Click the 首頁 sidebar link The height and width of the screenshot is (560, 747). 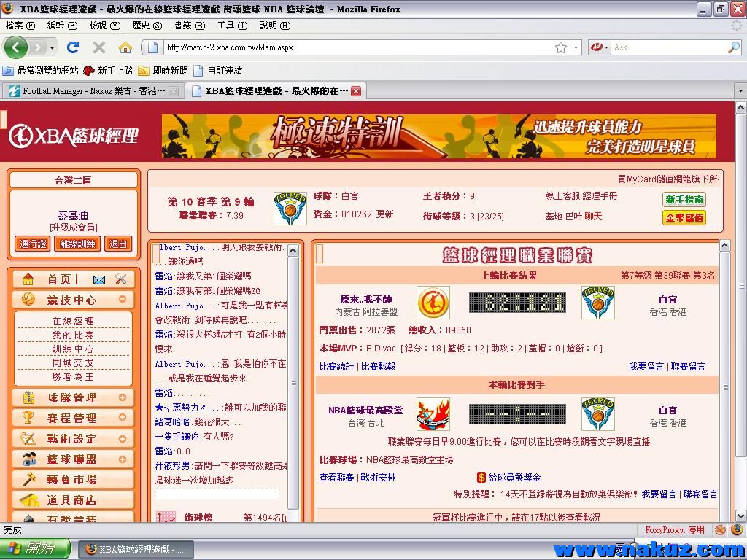coord(58,279)
